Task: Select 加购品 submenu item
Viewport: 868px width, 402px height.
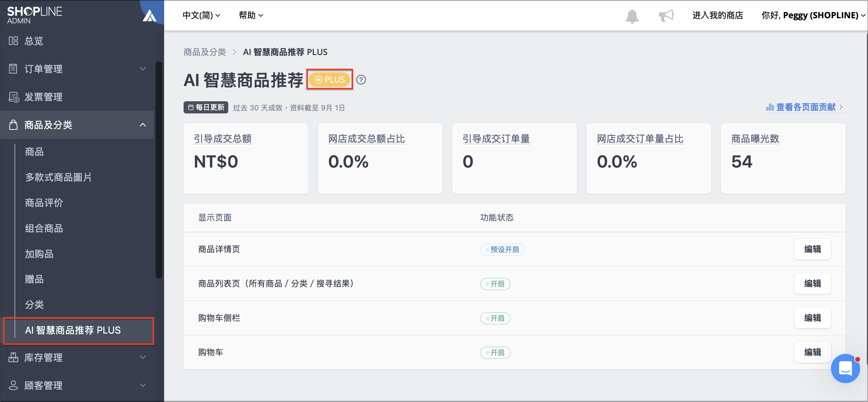Action: pos(39,254)
